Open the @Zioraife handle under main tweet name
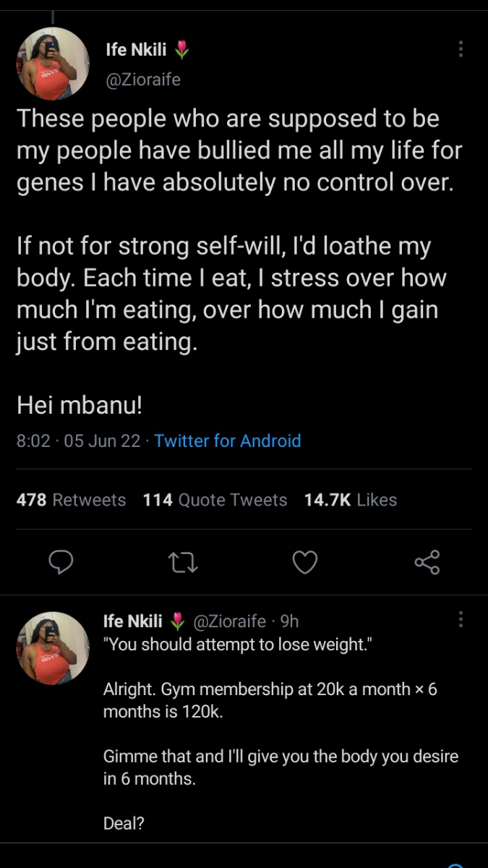 tap(143, 80)
